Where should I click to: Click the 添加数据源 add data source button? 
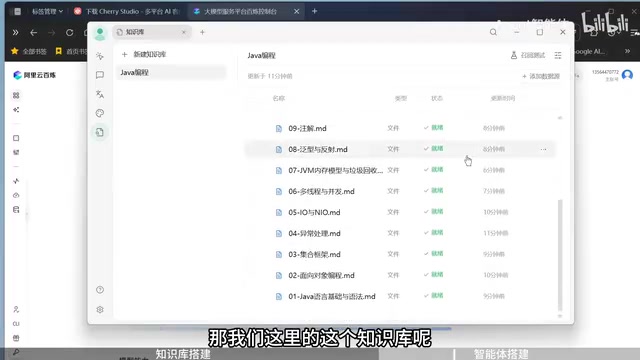(541, 76)
